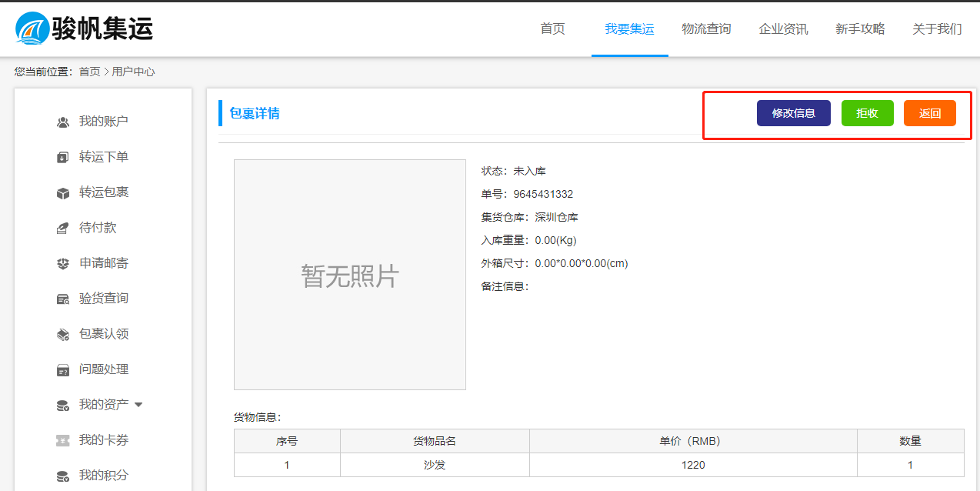980x491 pixels.
Task: Click the 申请邮寄 sidebar icon
Action: point(63,264)
